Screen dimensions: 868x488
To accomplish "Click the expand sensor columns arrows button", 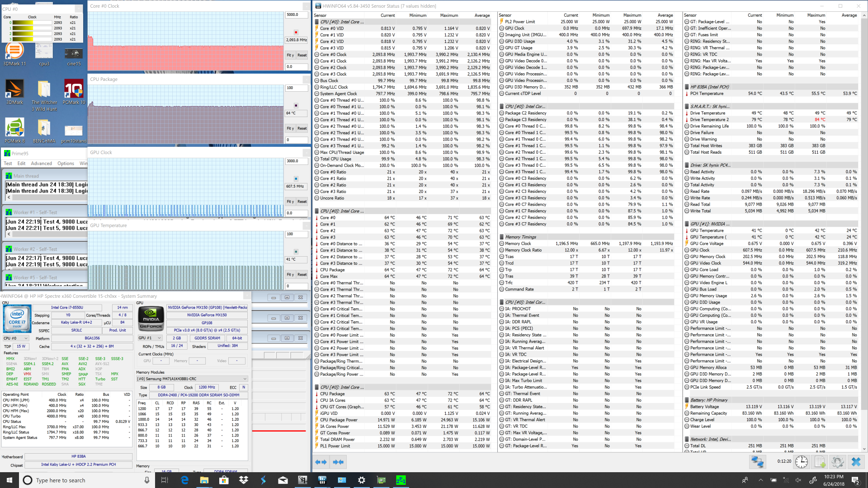I will coord(321,462).
